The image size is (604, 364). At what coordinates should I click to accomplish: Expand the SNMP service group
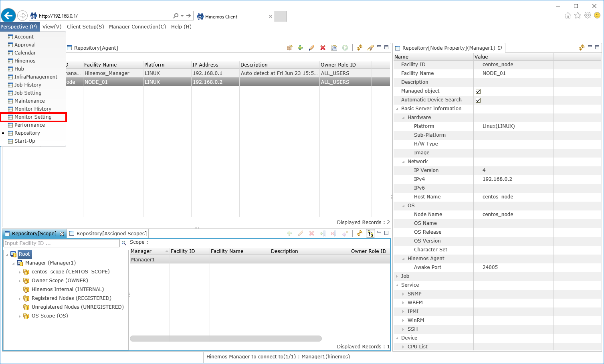click(404, 294)
